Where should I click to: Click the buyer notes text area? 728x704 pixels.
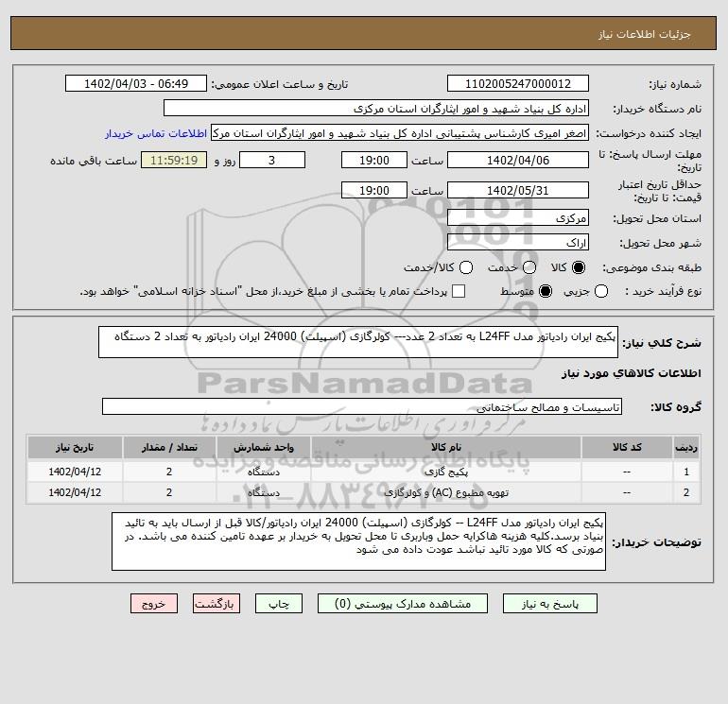tap(358, 541)
